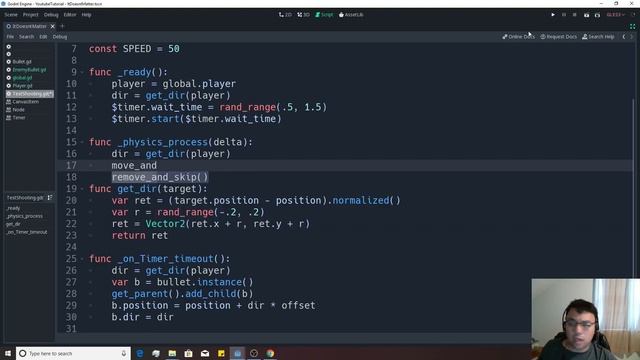
Task: Jump to _ready in method list
Action: (x=13, y=208)
